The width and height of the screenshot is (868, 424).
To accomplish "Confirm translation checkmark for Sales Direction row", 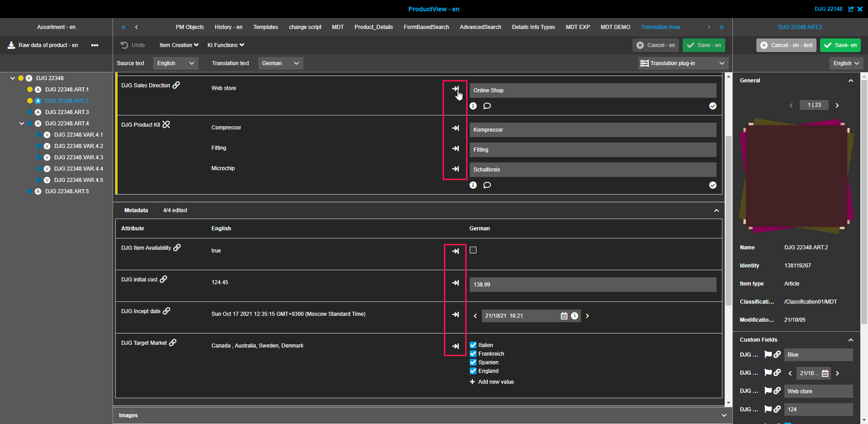I will pos(712,106).
